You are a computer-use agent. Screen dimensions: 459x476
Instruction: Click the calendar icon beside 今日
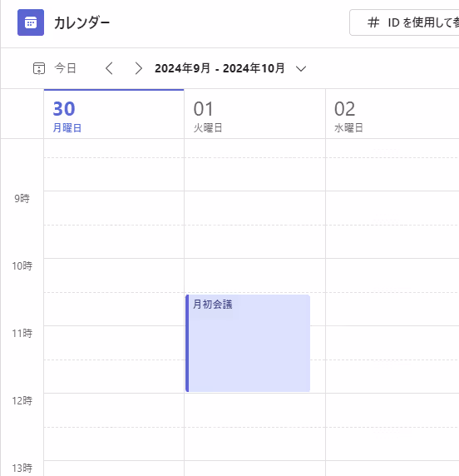point(39,68)
